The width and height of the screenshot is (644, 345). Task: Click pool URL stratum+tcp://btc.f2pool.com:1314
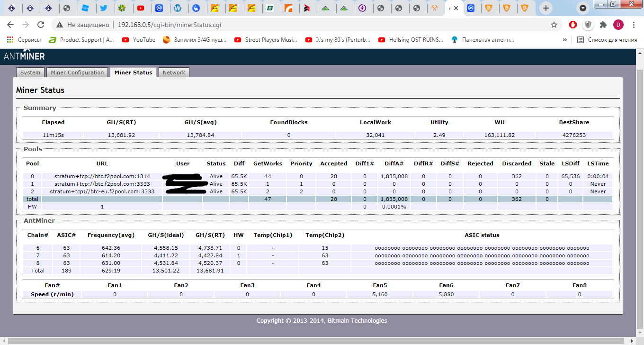click(x=102, y=176)
